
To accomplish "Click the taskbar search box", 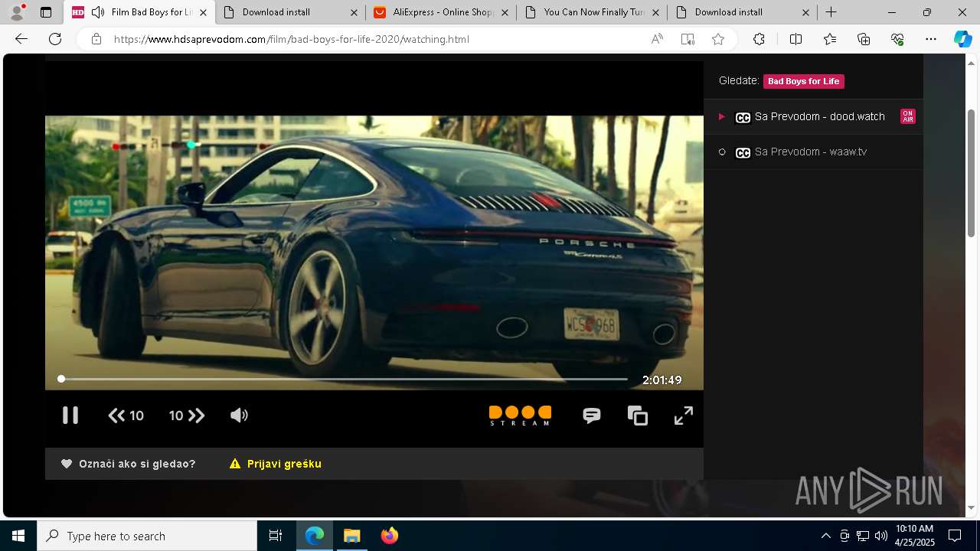I will click(147, 536).
